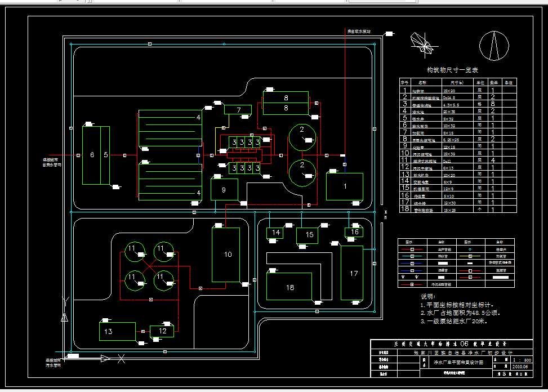Click building block labeled 18
Screen dimensions: 548x392
[289, 286]
